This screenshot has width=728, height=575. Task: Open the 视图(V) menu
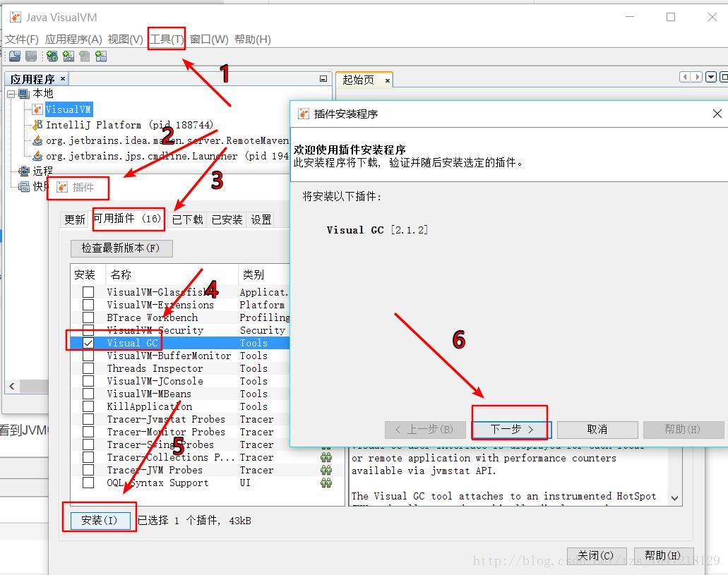pyautogui.click(x=126, y=40)
